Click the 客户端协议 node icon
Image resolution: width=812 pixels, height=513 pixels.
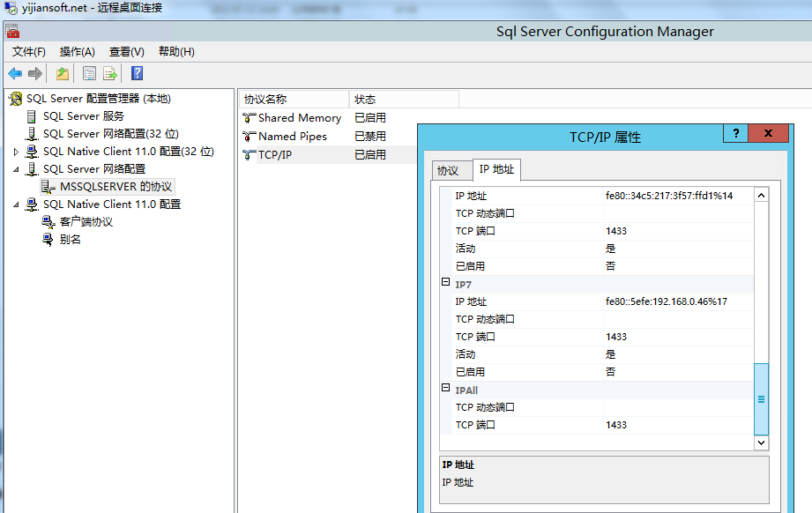click(x=48, y=222)
